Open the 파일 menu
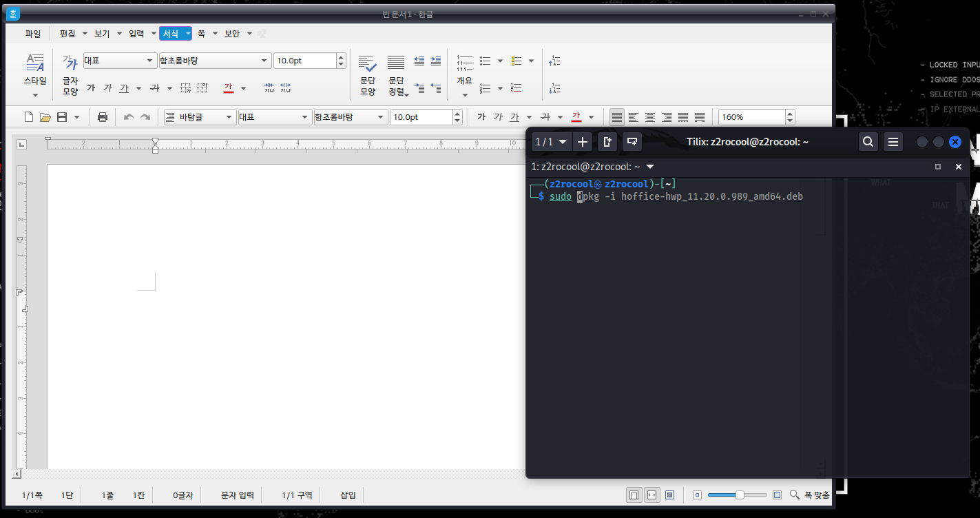The width and height of the screenshot is (980, 518). pos(33,33)
